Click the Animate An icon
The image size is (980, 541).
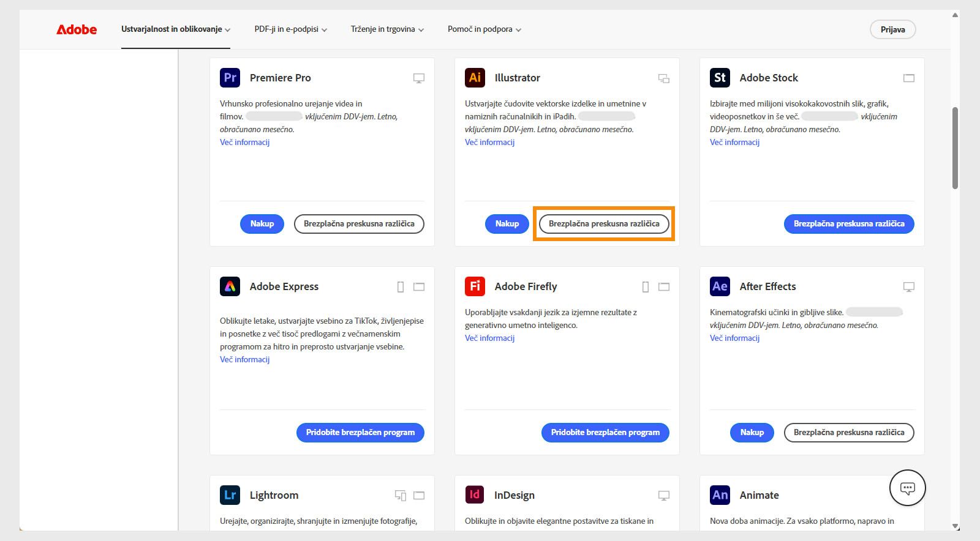click(x=720, y=495)
